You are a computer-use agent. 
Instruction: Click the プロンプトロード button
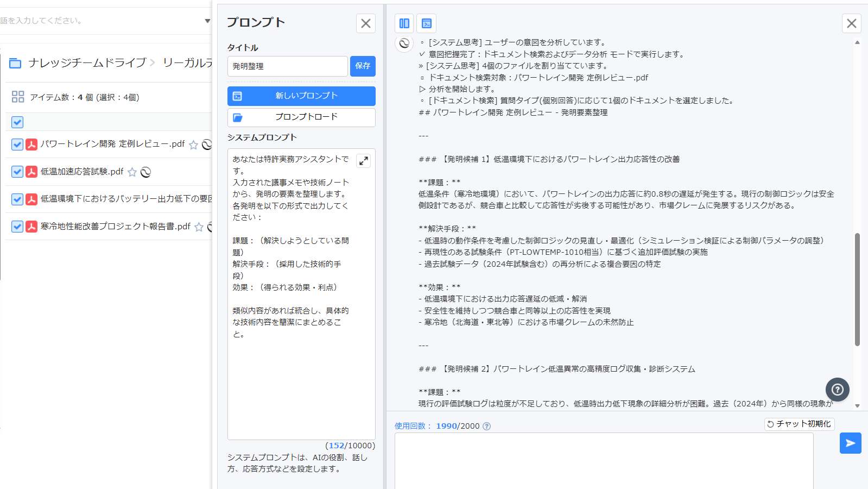[x=301, y=117]
